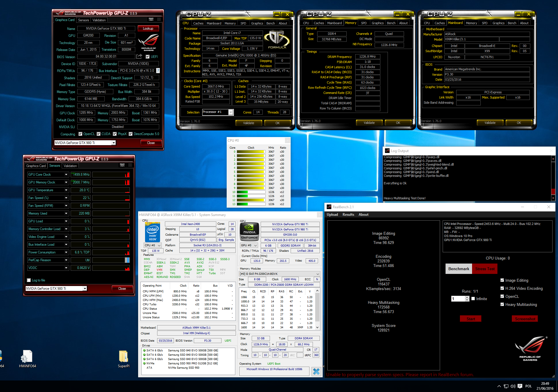Click the camera icon in GPU-Z Sensors window
This screenshot has height=392, width=558.
point(122,165)
